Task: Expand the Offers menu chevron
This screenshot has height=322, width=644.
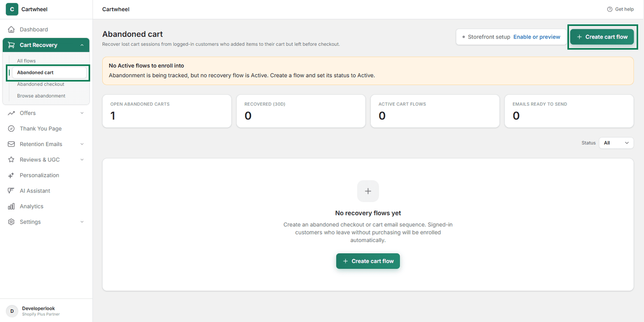Action: coord(82,113)
